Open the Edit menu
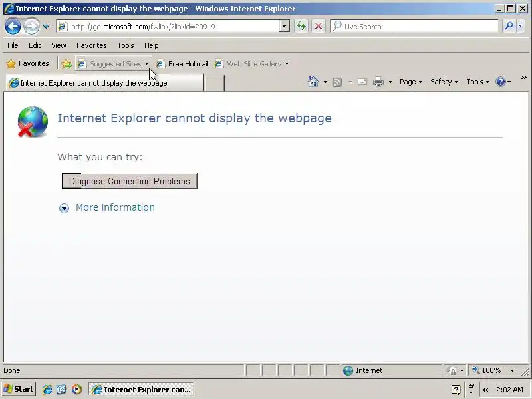This screenshot has height=399, width=532. click(x=35, y=45)
